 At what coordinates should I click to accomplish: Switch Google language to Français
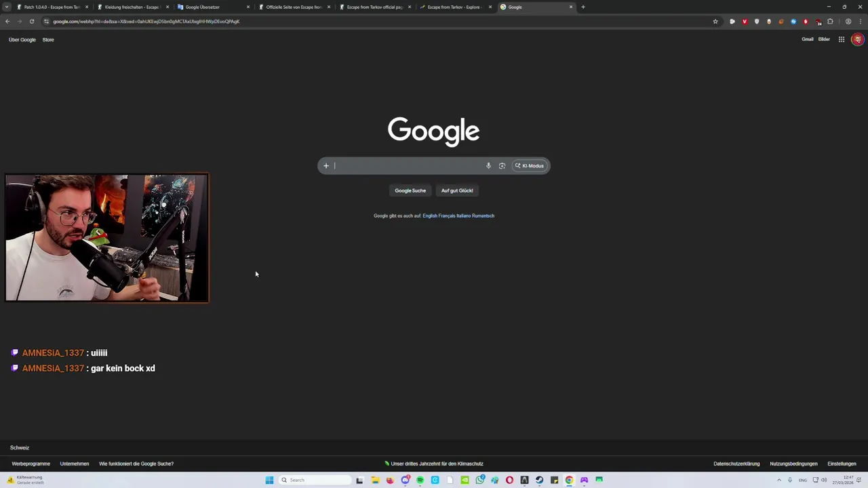[447, 216]
